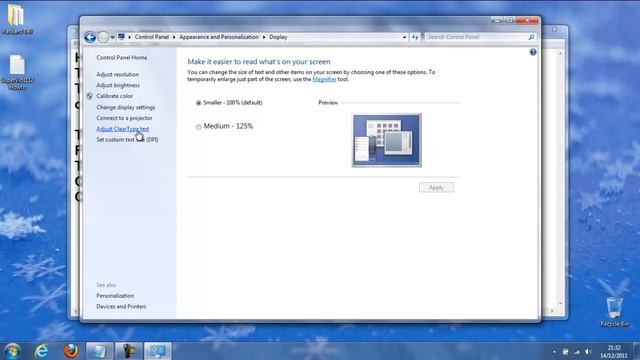Show hidden tray icons arrow
Screen dimensions: 640x360
coord(554,351)
